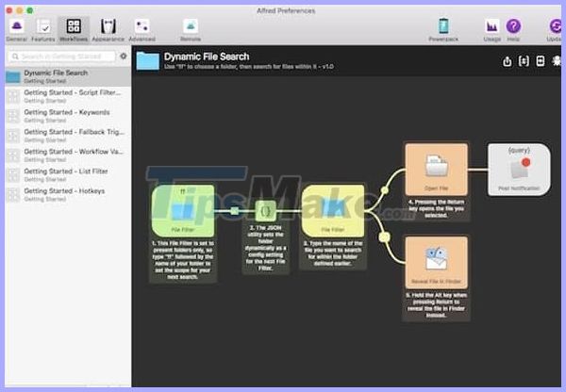Click note 4 about pressing Return key
Image resolution: width=566 pixels, height=392 pixels.
[x=437, y=208]
